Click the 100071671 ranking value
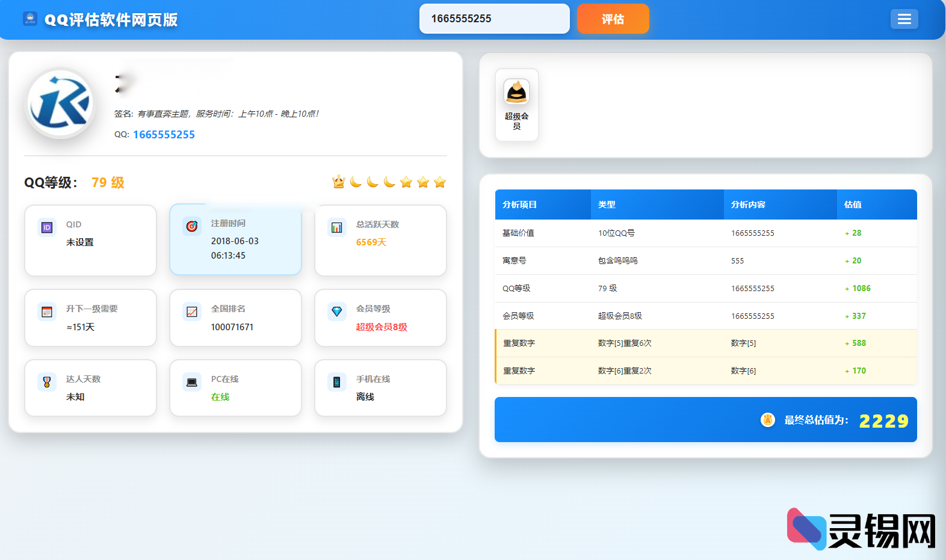The image size is (946, 560). [232, 327]
